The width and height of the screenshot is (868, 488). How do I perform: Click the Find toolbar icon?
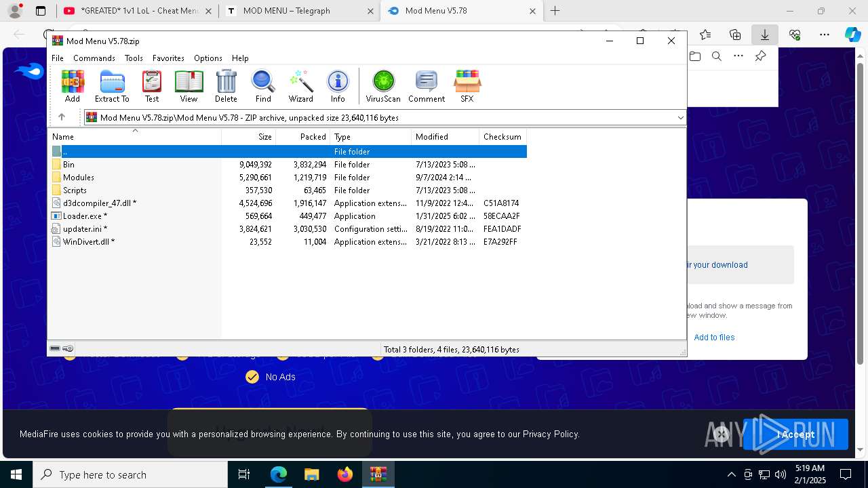(263, 86)
